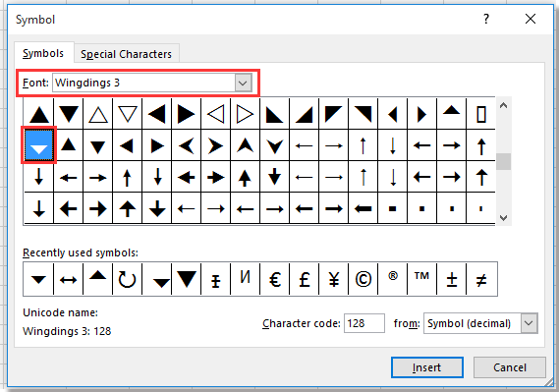Select the double-headed horizontal arrow recent symbol
Viewport: 559px width, 392px height.
click(68, 279)
